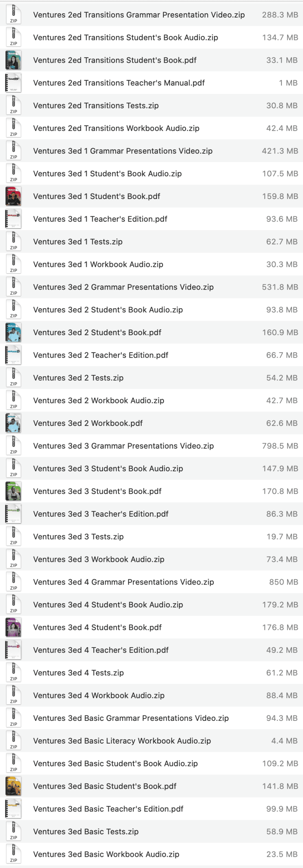Select file name Ventures 3ed 2 Workbook.pdf
The image size is (303, 868).
(x=88, y=423)
